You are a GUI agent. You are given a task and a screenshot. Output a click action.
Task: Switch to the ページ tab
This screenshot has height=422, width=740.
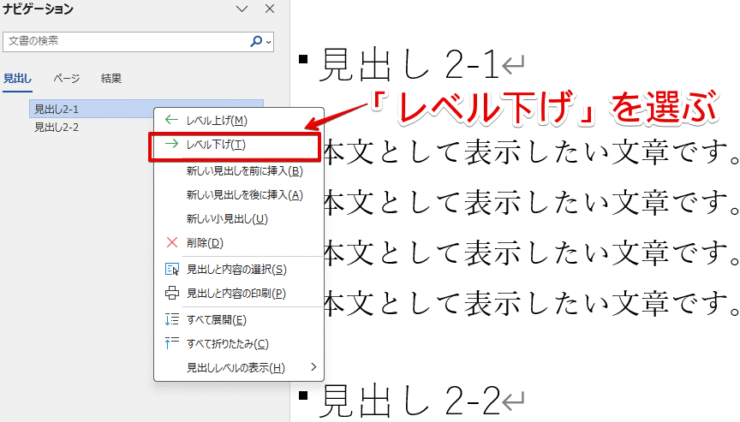tap(67, 78)
